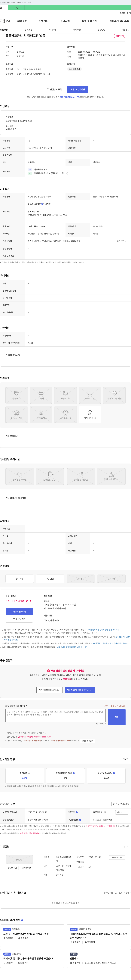
Task: Open 지도 보기 in 근무 예정지 row
Action: click(x=122, y=241)
